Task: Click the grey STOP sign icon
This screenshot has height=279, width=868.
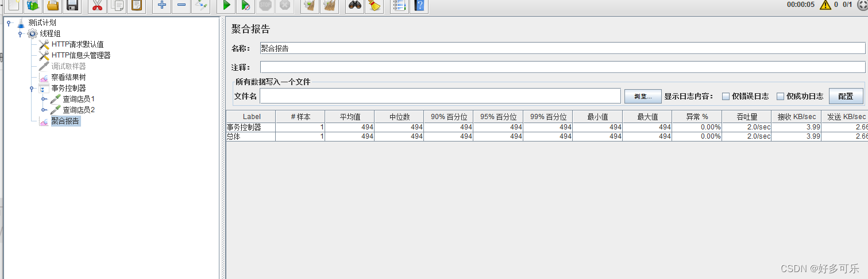Action: point(265,6)
